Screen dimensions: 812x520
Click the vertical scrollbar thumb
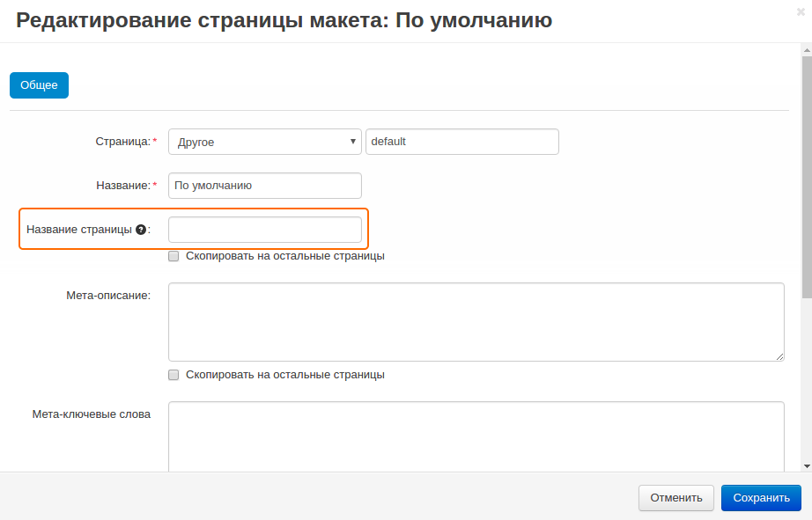[806, 176]
